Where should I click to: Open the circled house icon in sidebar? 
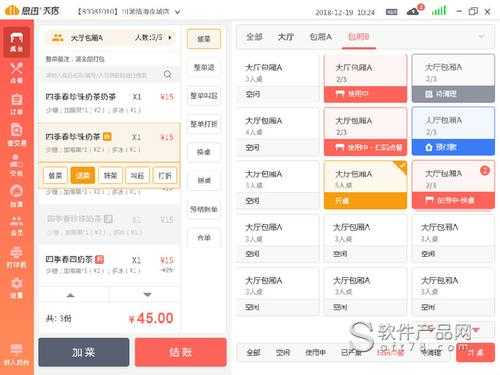[x=16, y=196]
